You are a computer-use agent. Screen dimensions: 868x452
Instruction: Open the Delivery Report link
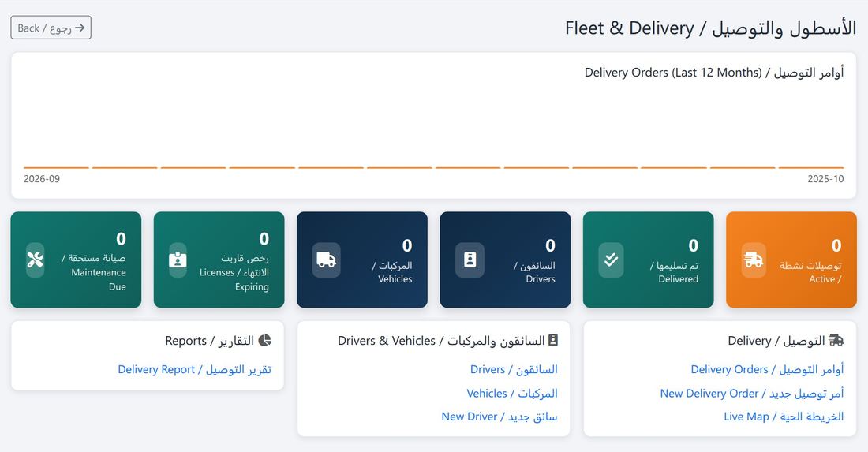click(195, 369)
